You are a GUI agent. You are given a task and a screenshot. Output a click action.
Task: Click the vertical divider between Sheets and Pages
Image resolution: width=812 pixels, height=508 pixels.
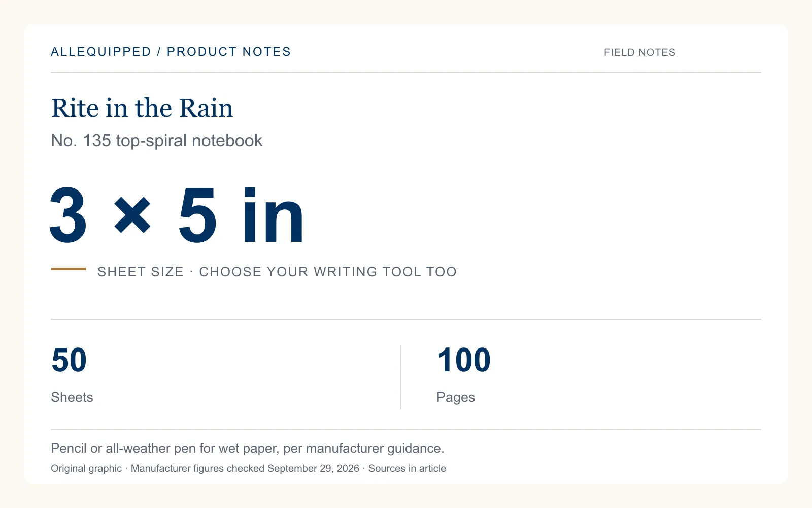401,377
